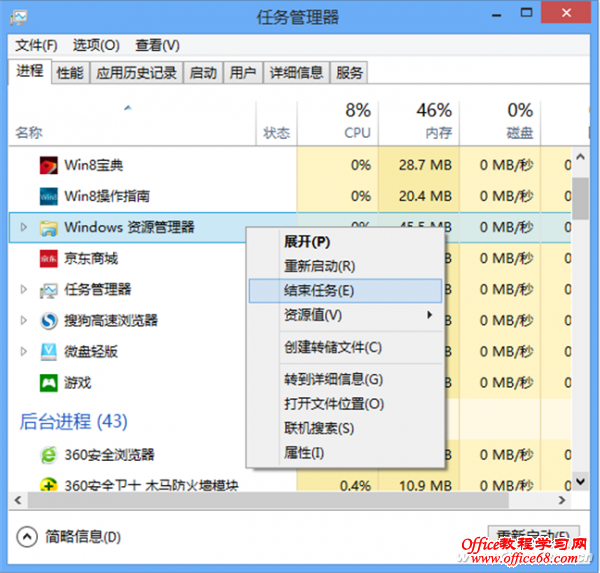Image resolution: width=600 pixels, height=573 pixels.
Task: Close the 任务管理器 window
Action: 566,13
